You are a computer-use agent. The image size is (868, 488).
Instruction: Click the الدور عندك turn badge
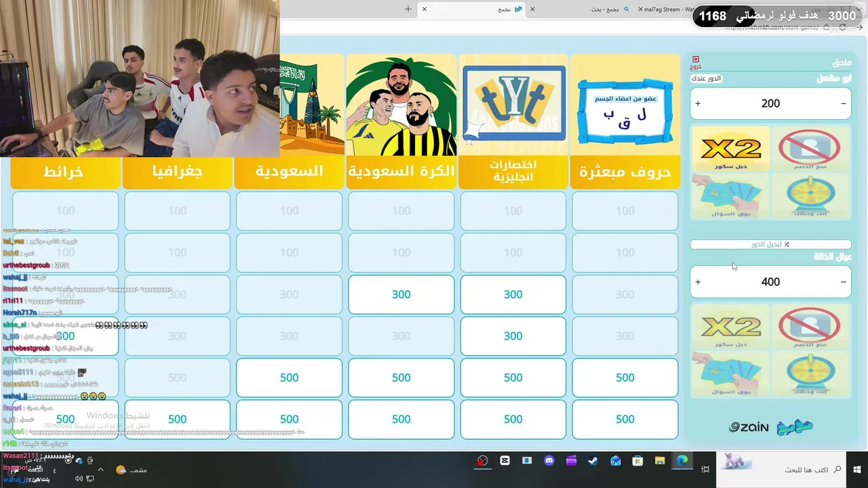(x=706, y=79)
